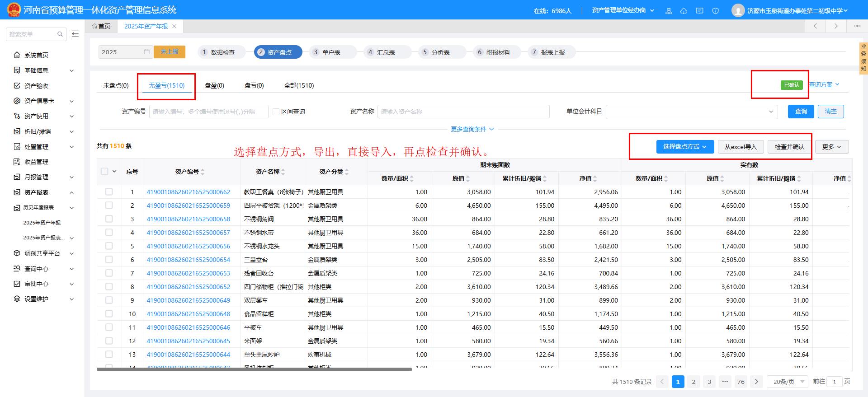Check the row 13 checkbox for 单头单尾炒炉
868x397 pixels.
(109, 355)
